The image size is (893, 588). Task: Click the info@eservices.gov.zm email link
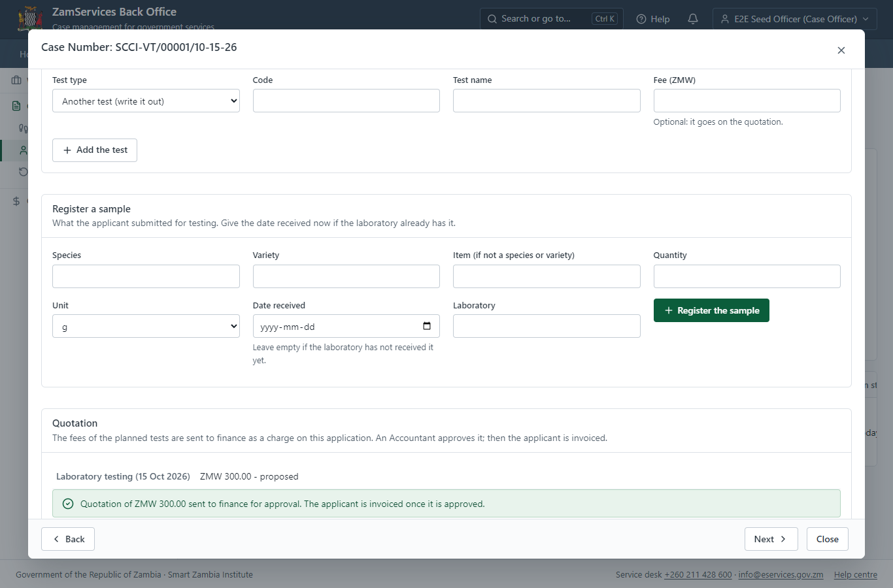[x=781, y=575]
